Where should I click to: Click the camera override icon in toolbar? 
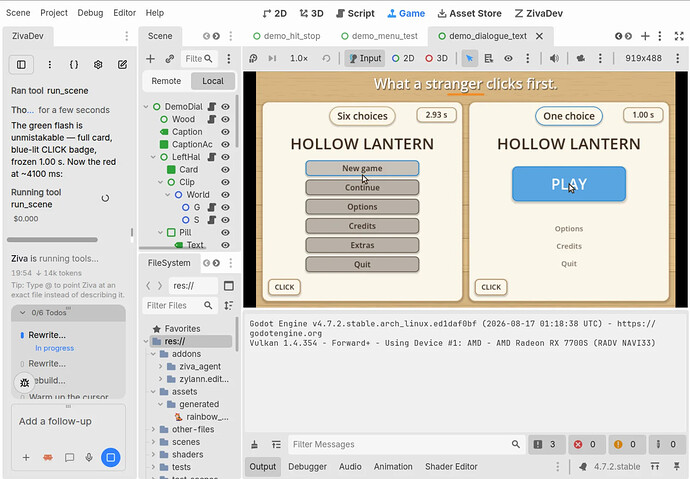[581, 58]
